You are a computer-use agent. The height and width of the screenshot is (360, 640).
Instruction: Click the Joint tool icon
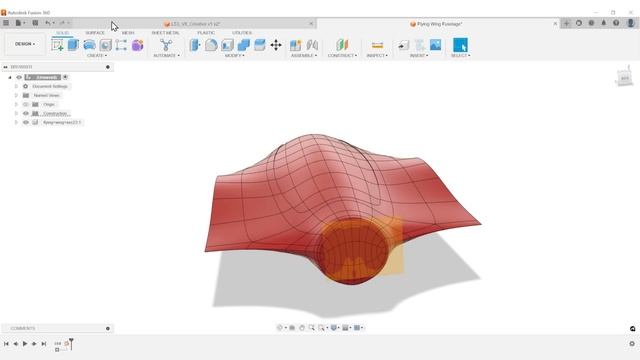tap(312, 45)
